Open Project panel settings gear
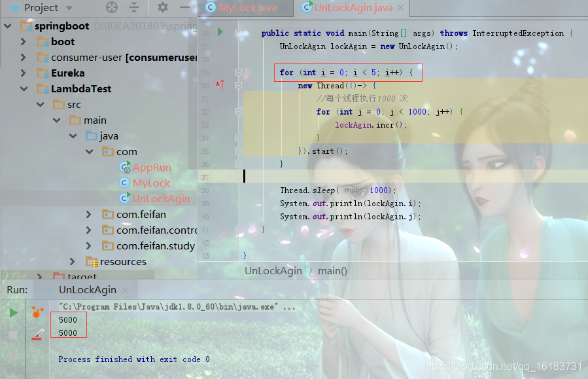The image size is (588, 379). (162, 7)
